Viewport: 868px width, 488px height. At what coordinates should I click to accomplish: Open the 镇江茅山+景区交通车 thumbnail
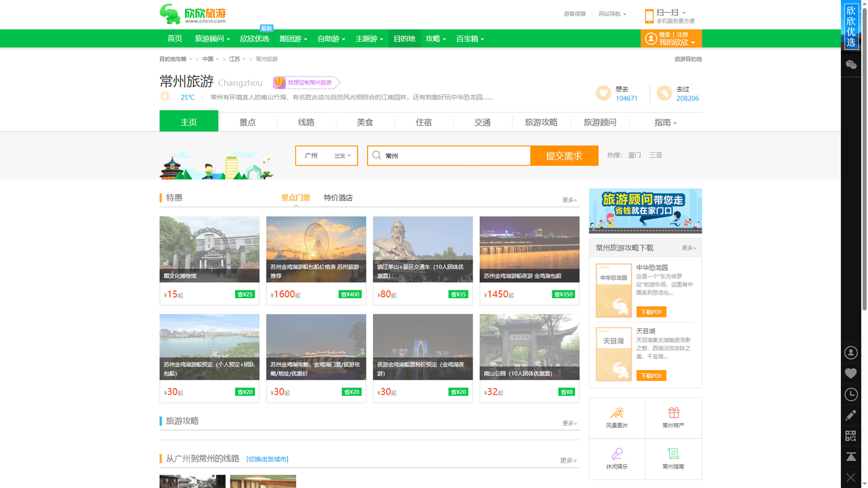(423, 249)
